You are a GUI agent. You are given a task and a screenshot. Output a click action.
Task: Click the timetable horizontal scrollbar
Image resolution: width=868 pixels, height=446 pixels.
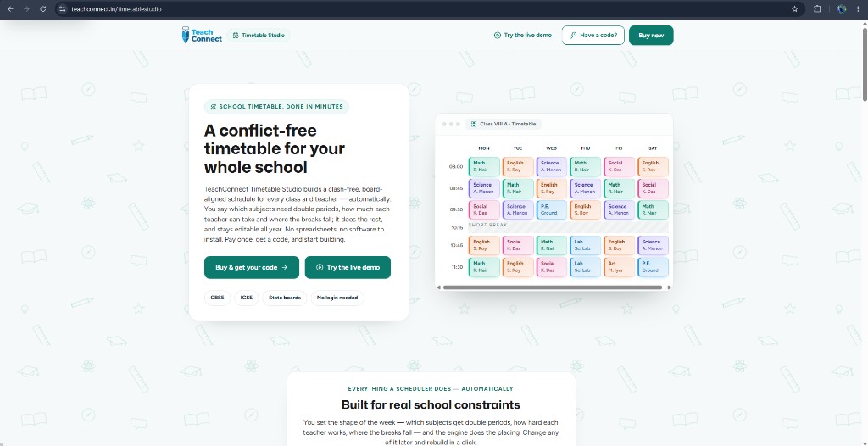pyautogui.click(x=553, y=287)
